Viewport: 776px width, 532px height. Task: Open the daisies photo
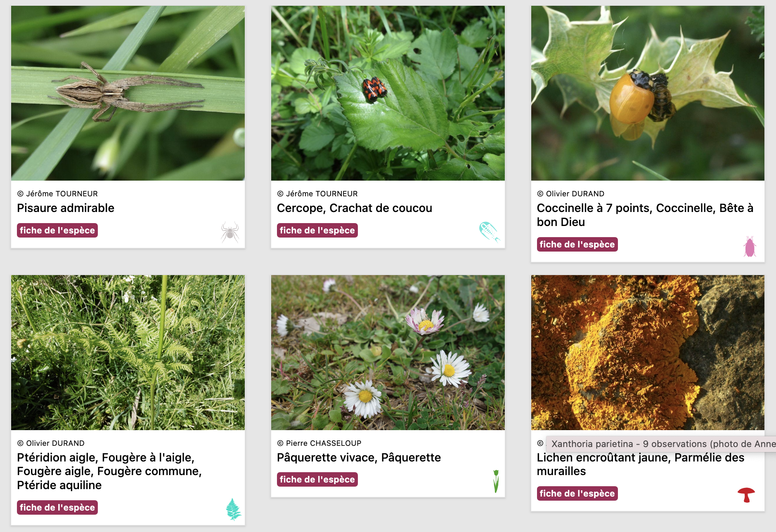[388, 353]
